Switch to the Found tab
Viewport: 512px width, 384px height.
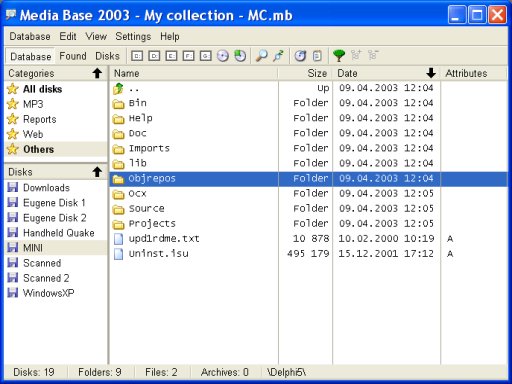click(x=73, y=56)
